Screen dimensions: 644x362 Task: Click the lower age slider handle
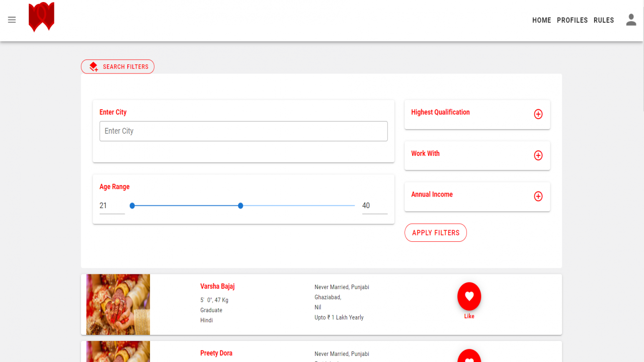pyautogui.click(x=132, y=206)
